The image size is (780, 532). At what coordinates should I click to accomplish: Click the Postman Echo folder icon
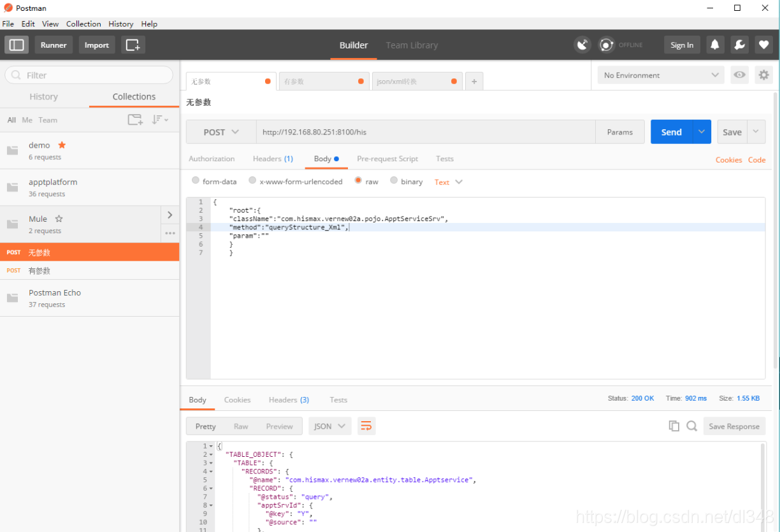click(x=12, y=298)
